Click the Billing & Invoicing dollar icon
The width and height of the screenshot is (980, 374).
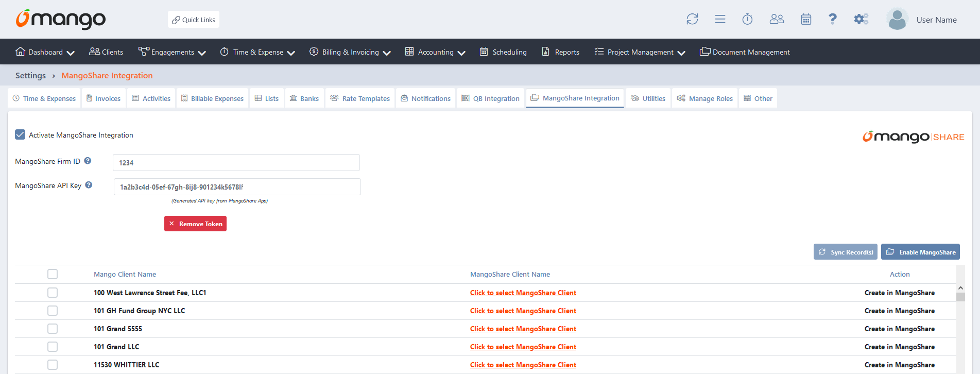(314, 52)
